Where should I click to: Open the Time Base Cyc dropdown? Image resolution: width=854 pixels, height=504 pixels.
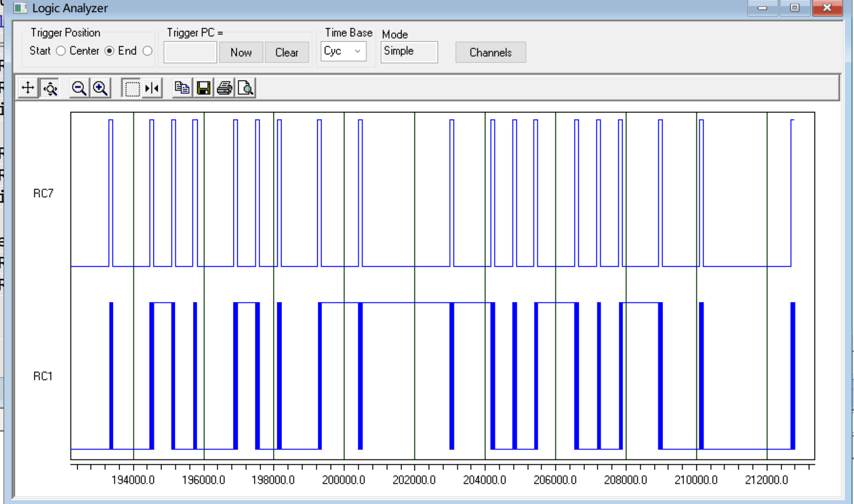point(343,51)
